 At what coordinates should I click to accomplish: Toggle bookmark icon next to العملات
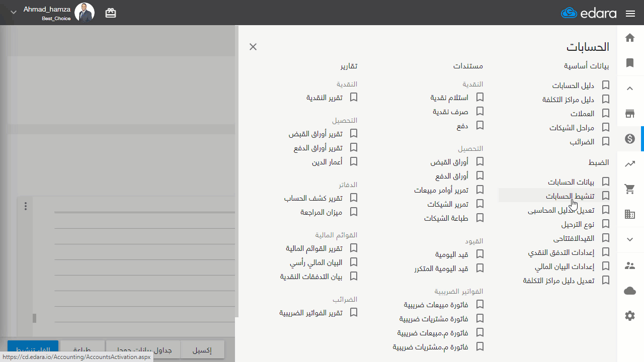pyautogui.click(x=606, y=114)
